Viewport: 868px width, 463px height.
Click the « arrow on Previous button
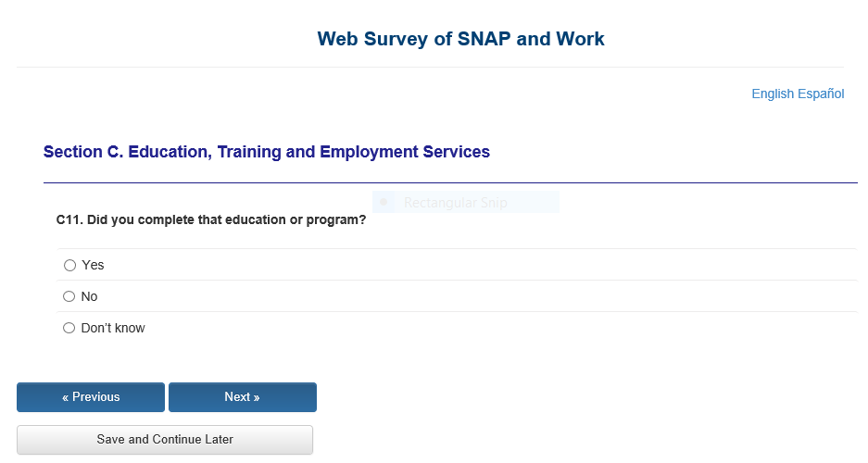(x=66, y=396)
